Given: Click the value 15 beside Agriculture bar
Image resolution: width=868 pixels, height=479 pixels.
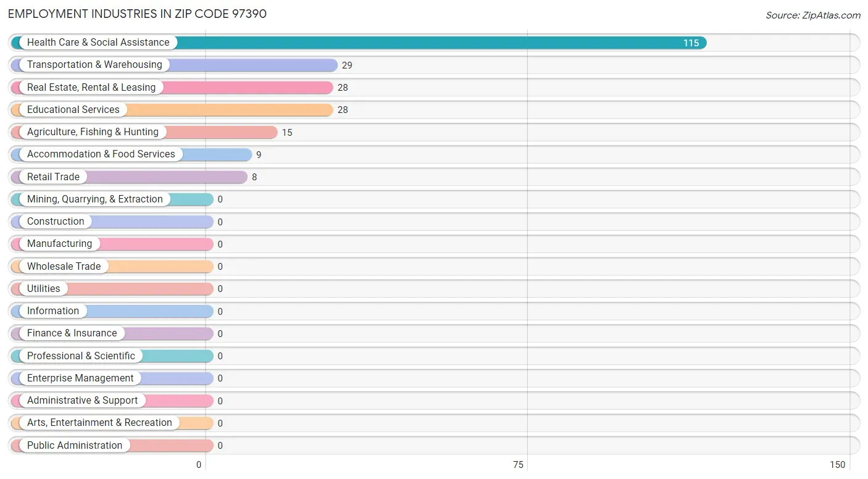Looking at the screenshot, I should click(x=287, y=133).
